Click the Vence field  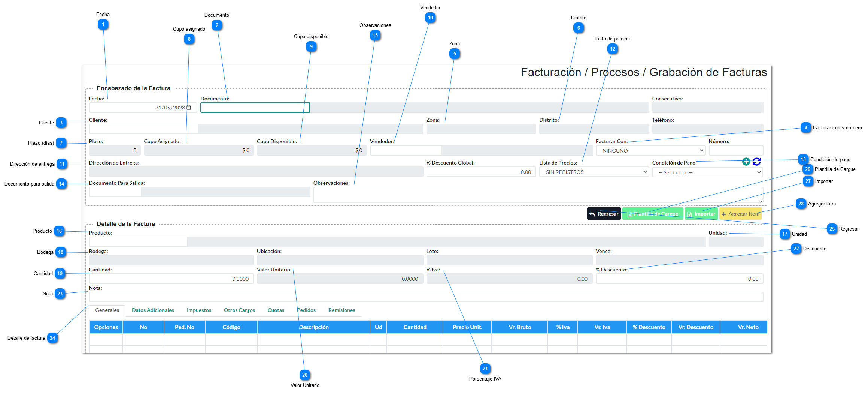(x=679, y=260)
